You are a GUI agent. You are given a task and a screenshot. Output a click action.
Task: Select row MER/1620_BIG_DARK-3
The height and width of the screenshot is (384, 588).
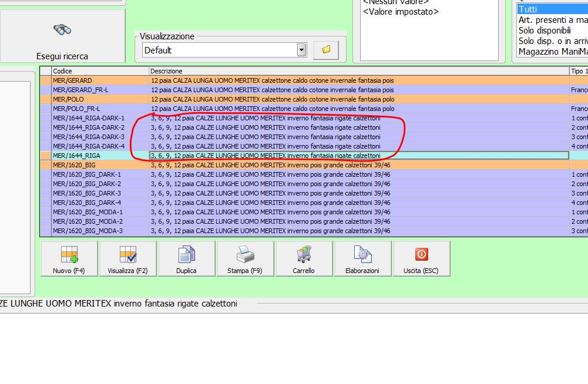click(100, 193)
